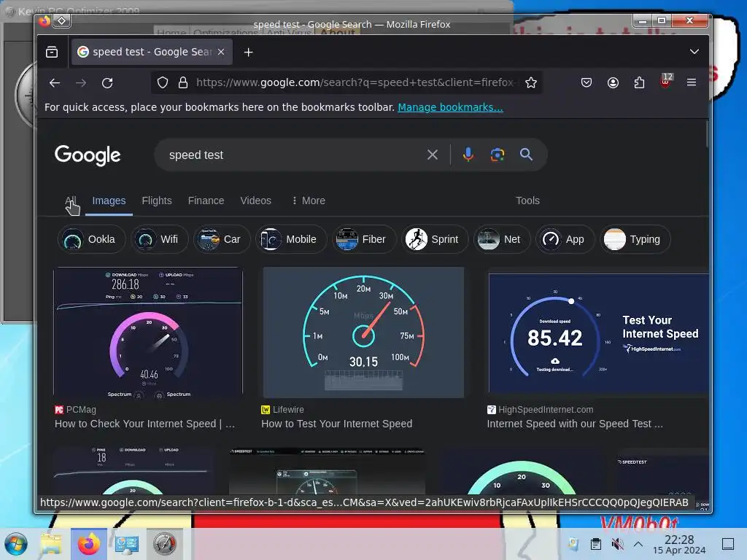The height and width of the screenshot is (560, 747).
Task: Open the uBlock extension icon showing 12
Action: tap(666, 81)
